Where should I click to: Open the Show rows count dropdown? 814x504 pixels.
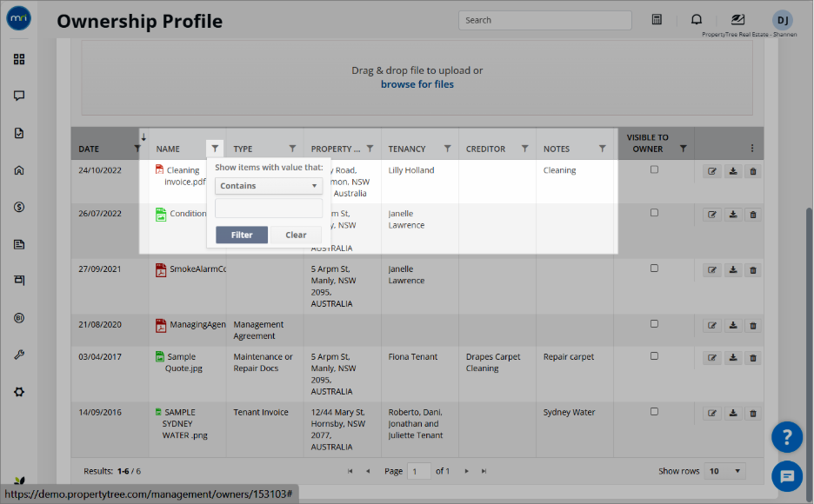pyautogui.click(x=724, y=471)
